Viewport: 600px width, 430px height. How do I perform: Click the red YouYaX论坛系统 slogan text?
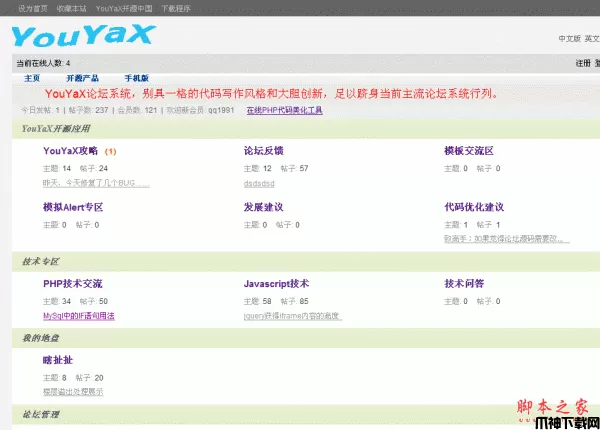(271, 93)
